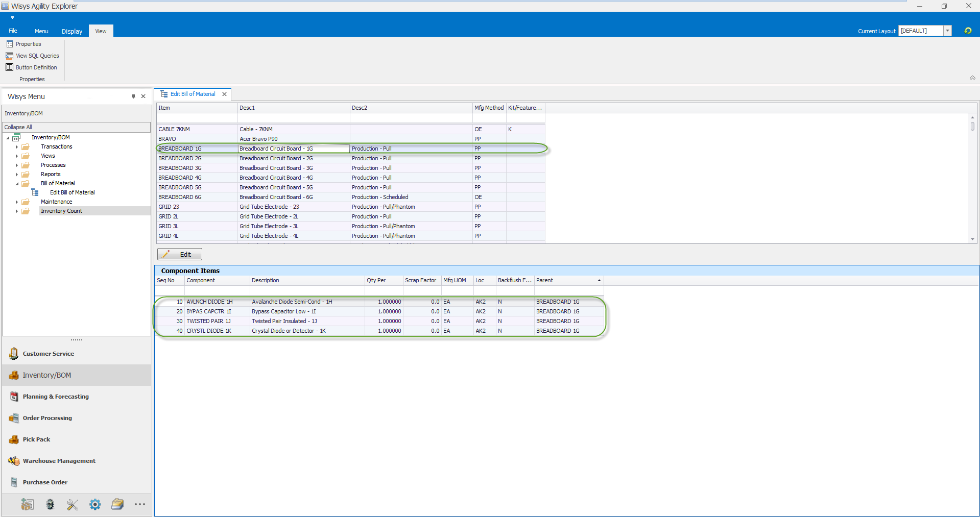Viewport: 980px width, 517px height.
Task: Select the Inventory Count tree item
Action: click(61, 211)
